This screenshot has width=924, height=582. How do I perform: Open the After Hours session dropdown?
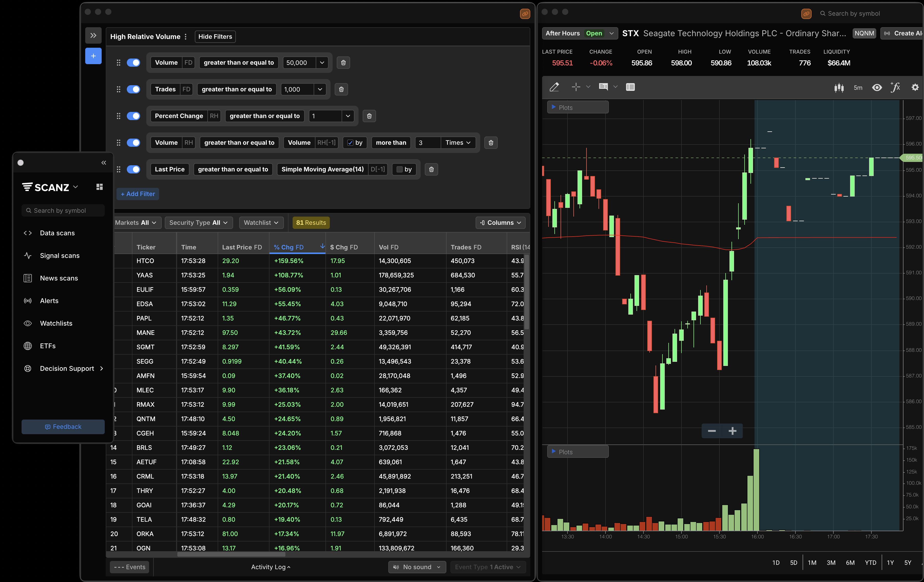coord(579,33)
